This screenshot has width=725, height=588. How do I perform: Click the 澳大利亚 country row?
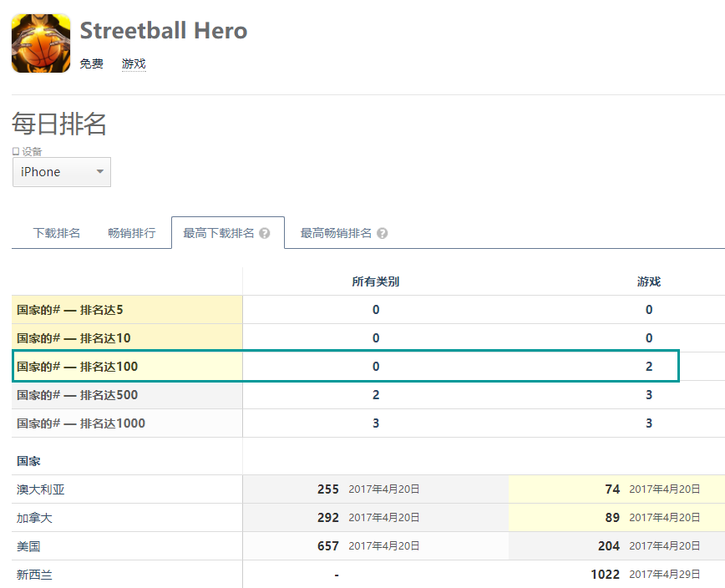[x=368, y=489]
